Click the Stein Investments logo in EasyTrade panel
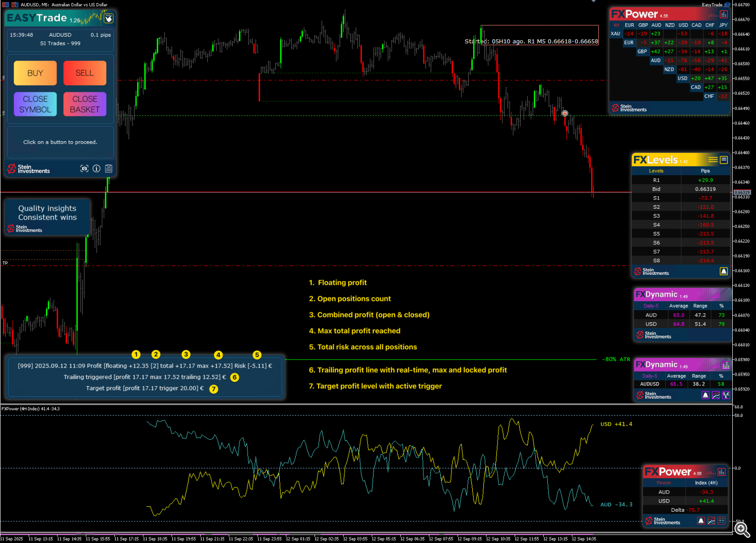This screenshot has height=543, width=756. (x=28, y=168)
